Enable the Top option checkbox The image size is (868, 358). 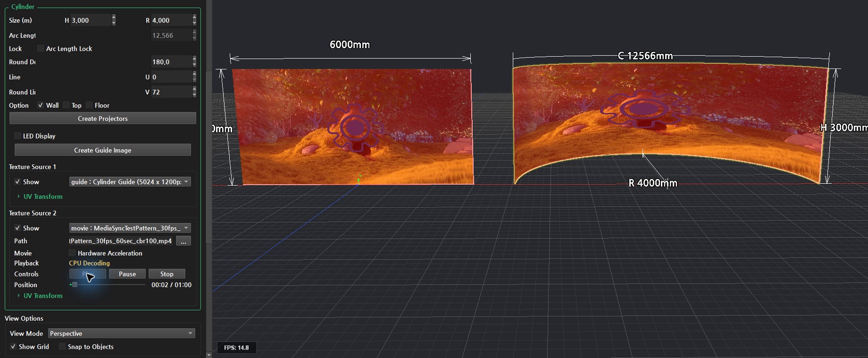[66, 105]
